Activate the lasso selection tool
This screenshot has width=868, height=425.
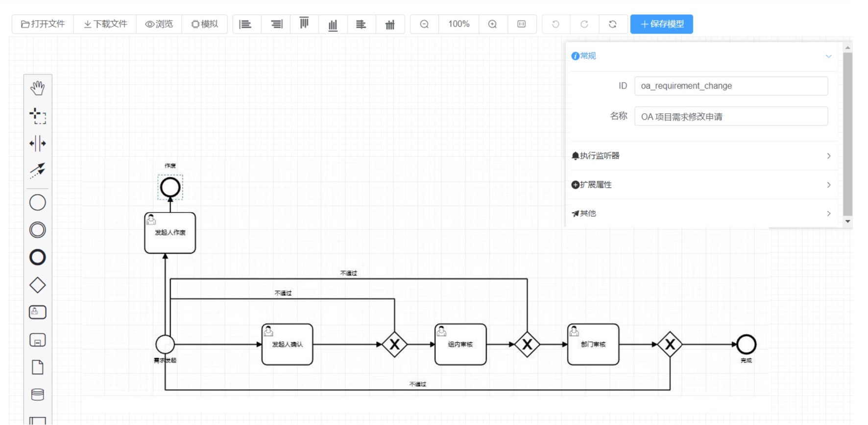click(x=38, y=116)
